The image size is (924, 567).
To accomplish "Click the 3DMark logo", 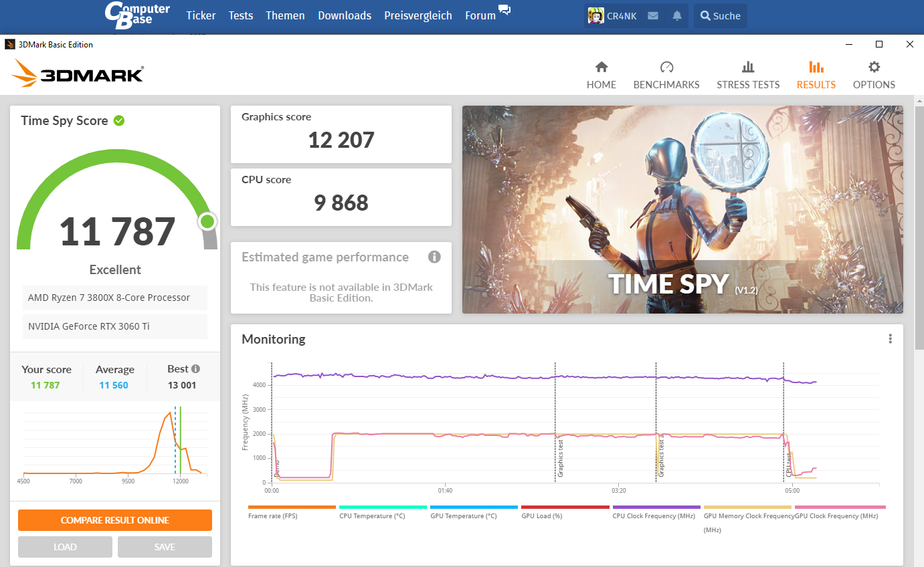I will pos(78,73).
